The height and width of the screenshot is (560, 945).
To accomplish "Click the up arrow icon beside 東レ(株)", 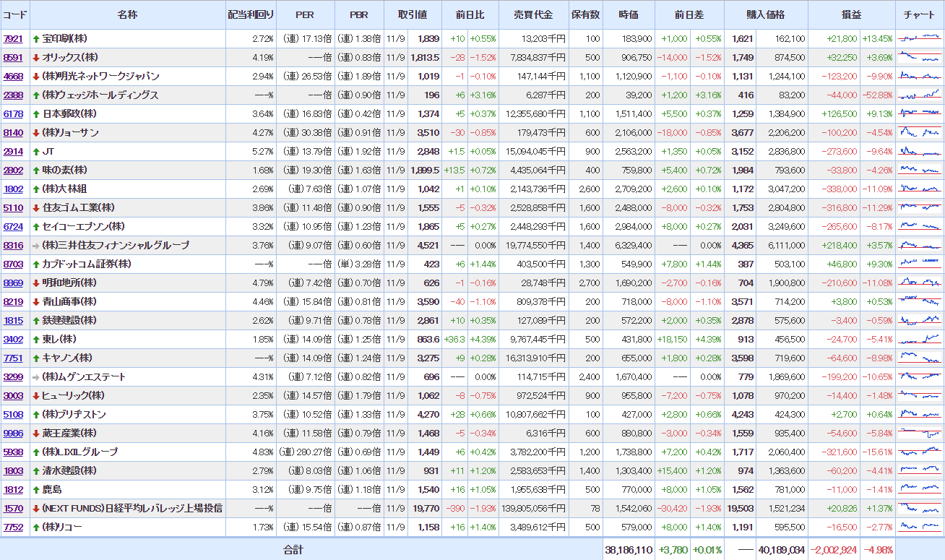I will pos(36,340).
